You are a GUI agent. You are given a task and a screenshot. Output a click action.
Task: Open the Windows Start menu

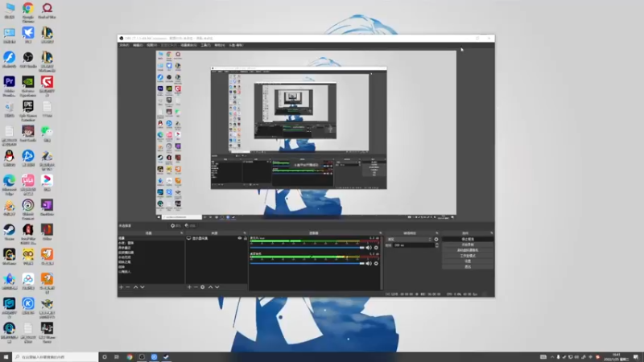pos(6,357)
